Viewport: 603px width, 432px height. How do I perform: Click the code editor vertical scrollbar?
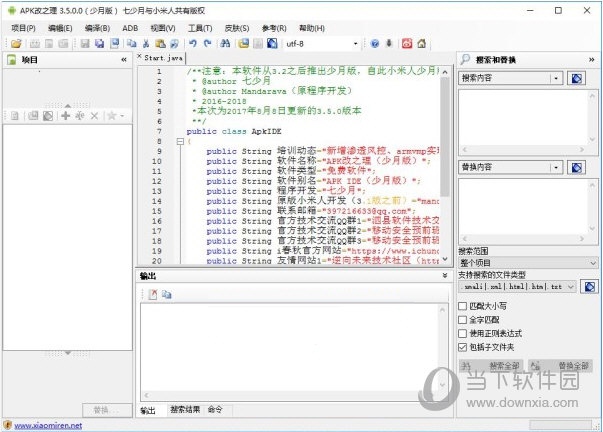tap(445, 137)
